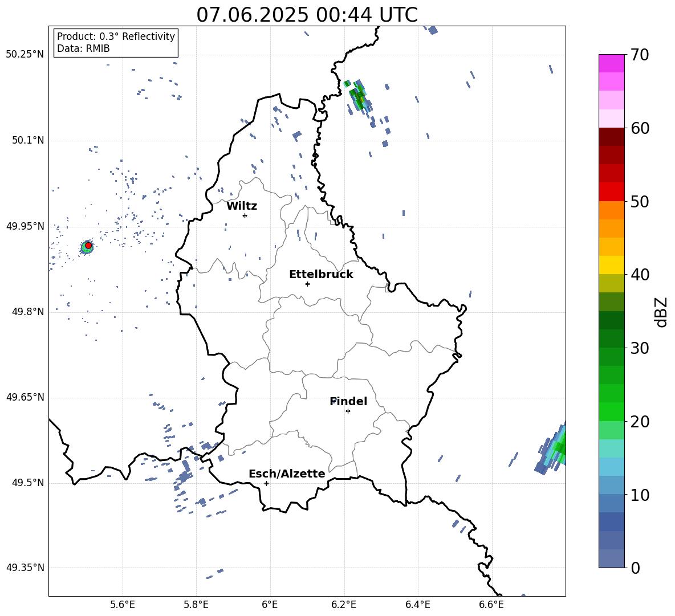Click the 50.25°N latitude tick label
This screenshot has width=675, height=616.
[25, 55]
